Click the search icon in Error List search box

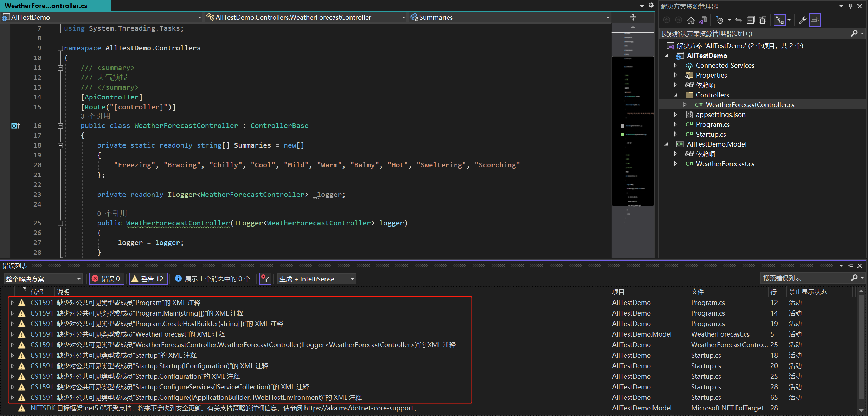point(854,278)
